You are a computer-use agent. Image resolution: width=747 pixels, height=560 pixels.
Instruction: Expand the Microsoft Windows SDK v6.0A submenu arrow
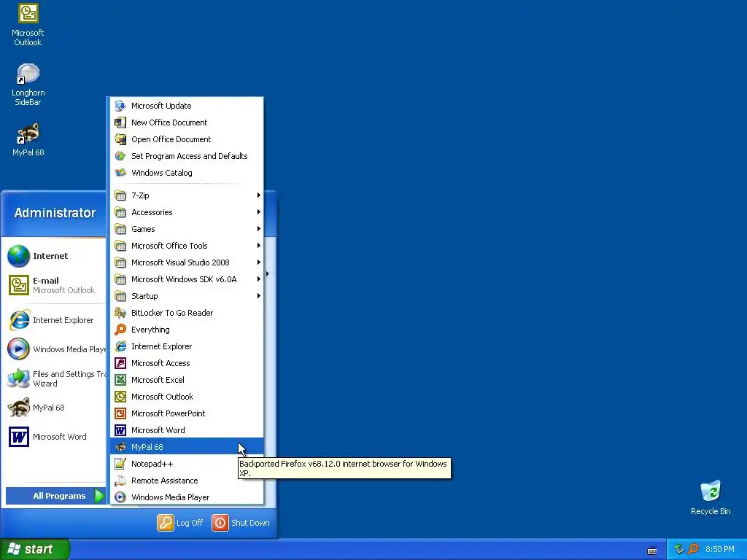pos(259,279)
